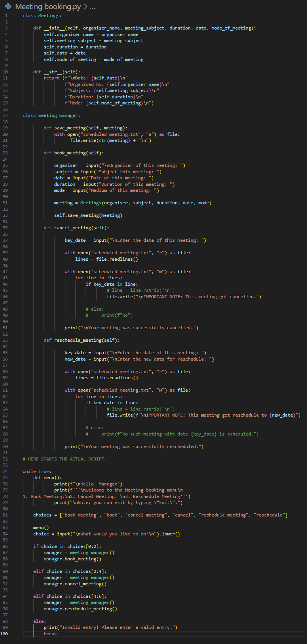Screen dimensions: 307x644
Task: Click the 'HERE STARTS THE ACTUAL SCRIPT' comment
Action: [x=64, y=459]
